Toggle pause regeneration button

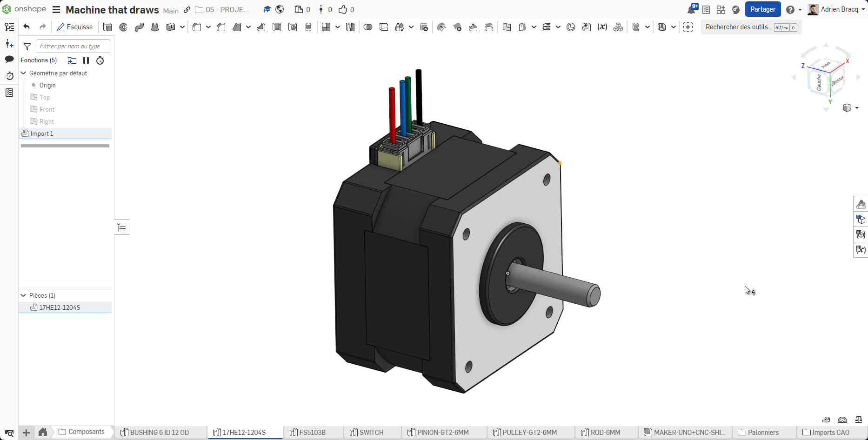(86, 60)
